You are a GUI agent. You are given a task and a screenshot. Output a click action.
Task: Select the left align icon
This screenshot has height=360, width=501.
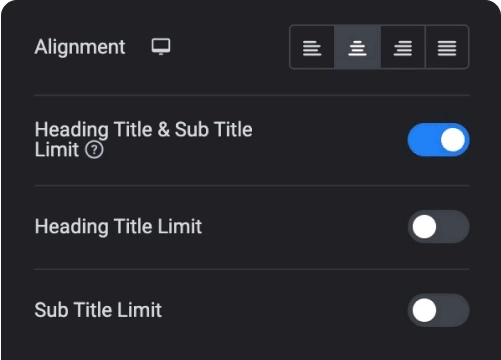click(x=312, y=47)
